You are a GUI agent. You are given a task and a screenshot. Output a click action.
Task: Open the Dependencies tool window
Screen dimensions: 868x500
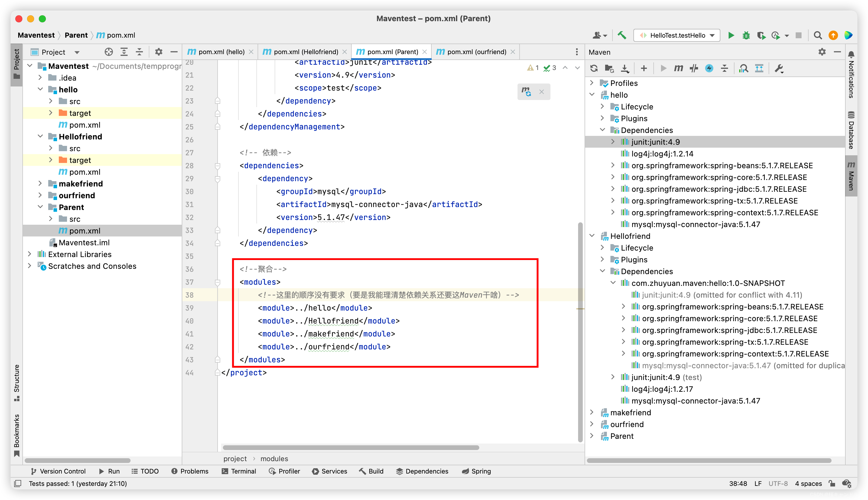[x=422, y=471]
